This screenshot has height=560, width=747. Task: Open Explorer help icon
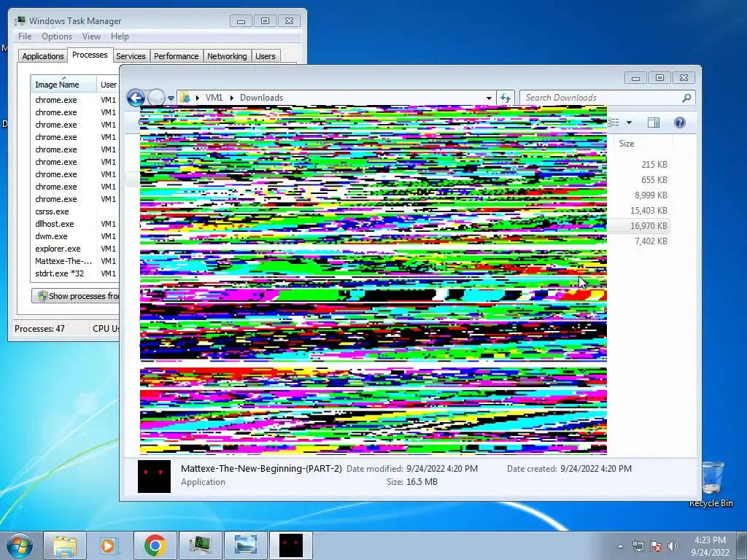coord(680,122)
